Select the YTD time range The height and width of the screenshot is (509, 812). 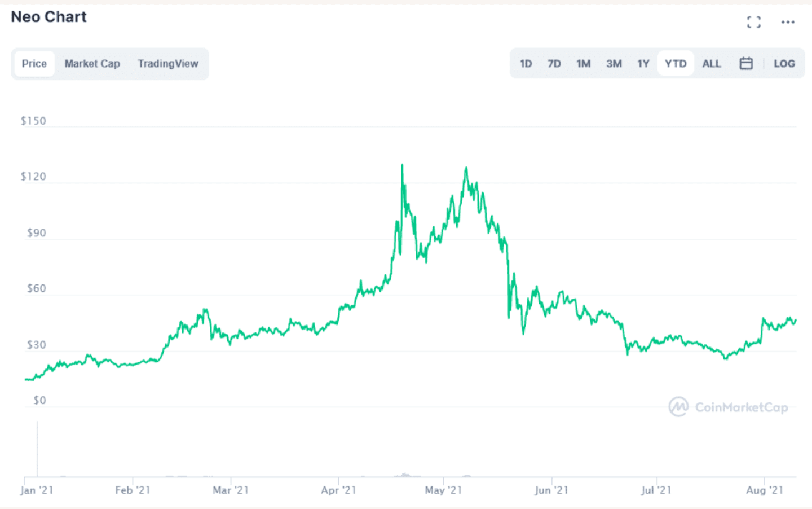pos(676,64)
